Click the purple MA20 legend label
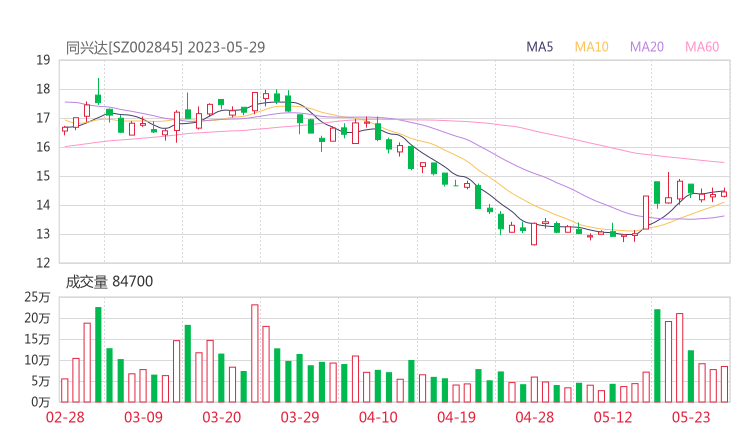This screenshot has height=440, width=740. [x=647, y=47]
